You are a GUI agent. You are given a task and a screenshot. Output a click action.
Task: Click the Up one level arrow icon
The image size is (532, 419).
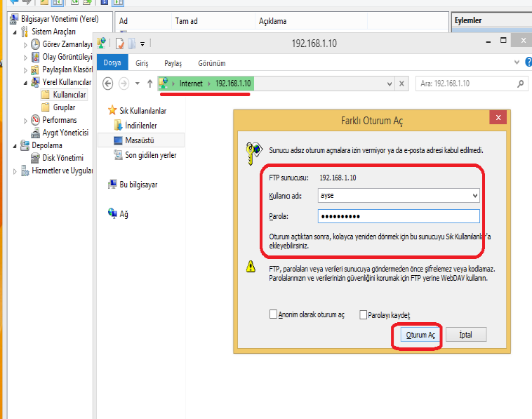[x=149, y=84]
